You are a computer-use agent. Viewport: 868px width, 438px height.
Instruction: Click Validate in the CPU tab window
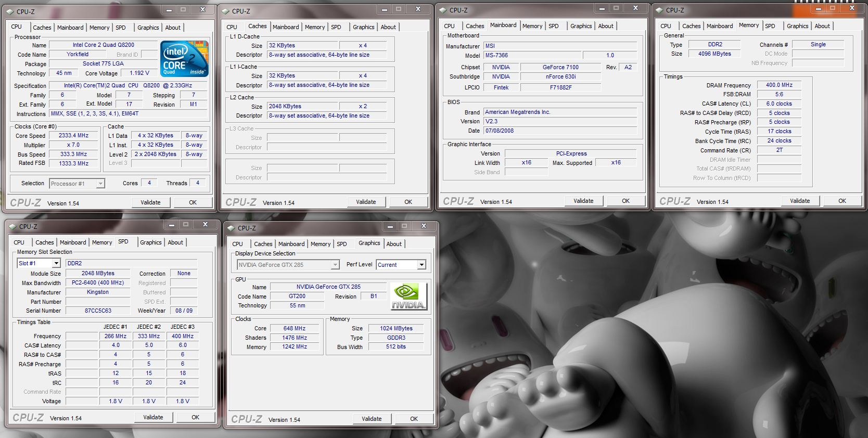tap(150, 202)
